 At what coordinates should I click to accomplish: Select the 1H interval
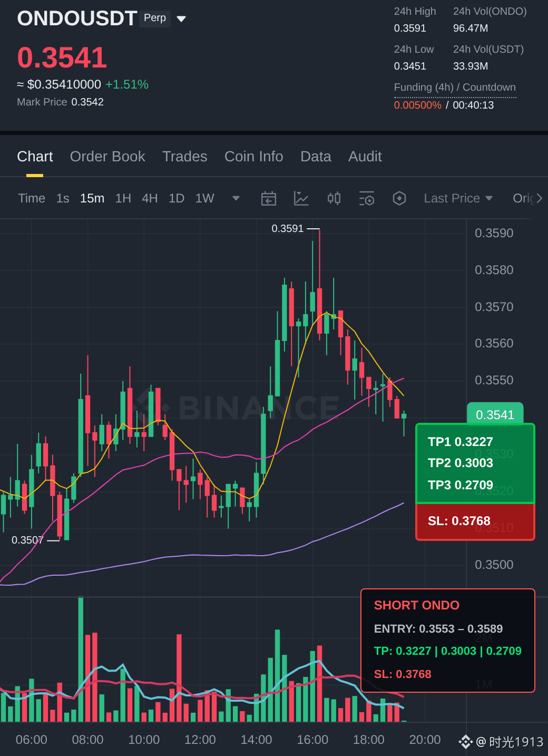(x=123, y=198)
